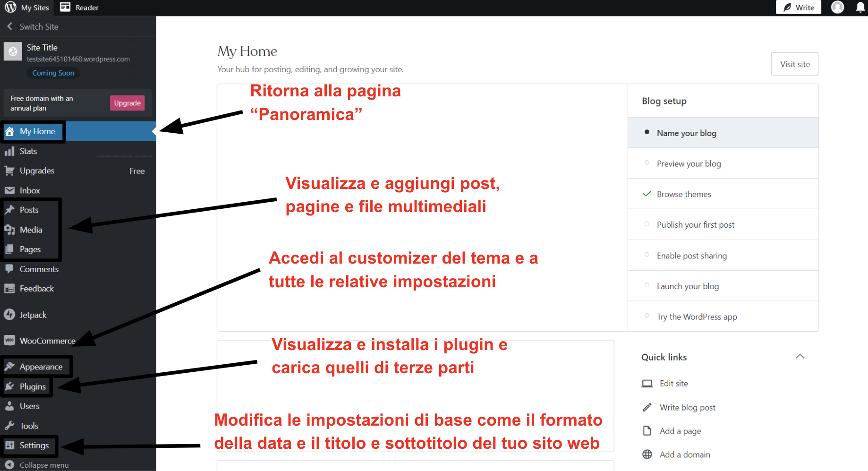Click the Stats bar chart icon

9,151
